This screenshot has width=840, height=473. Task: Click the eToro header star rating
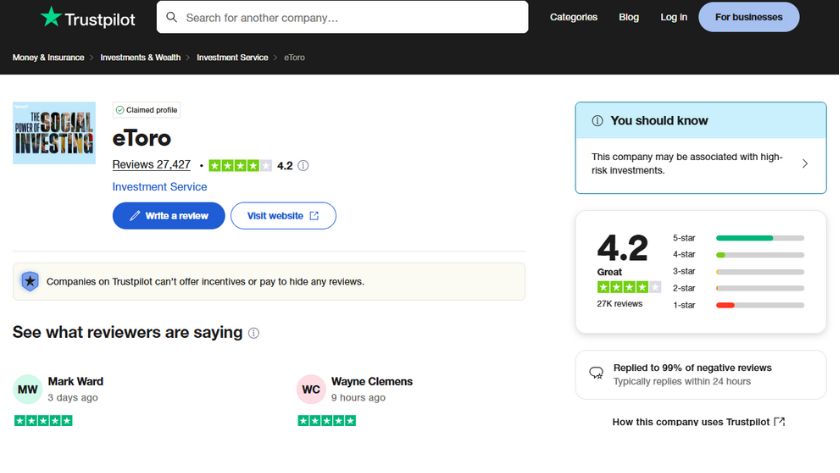(x=240, y=166)
